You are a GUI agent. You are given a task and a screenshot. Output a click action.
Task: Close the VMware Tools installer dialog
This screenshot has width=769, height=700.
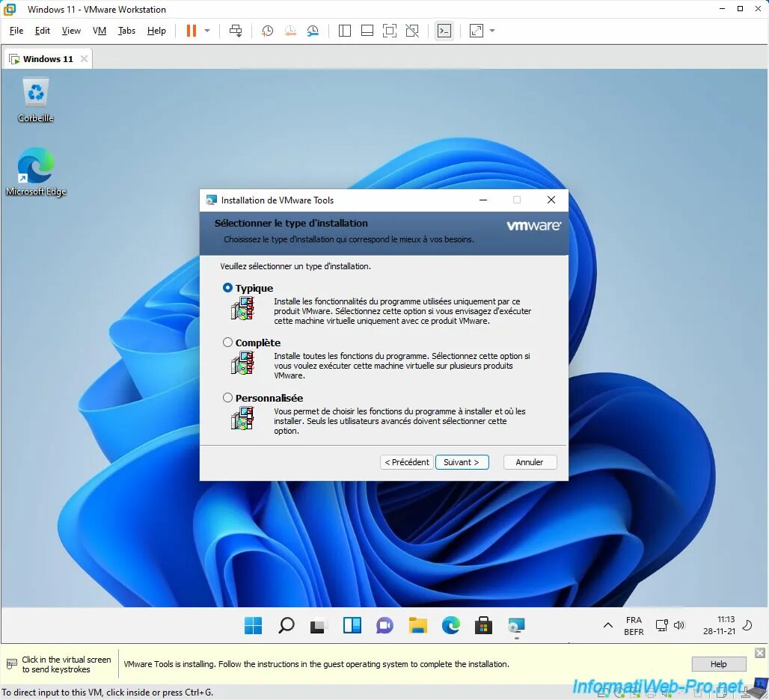pos(551,200)
